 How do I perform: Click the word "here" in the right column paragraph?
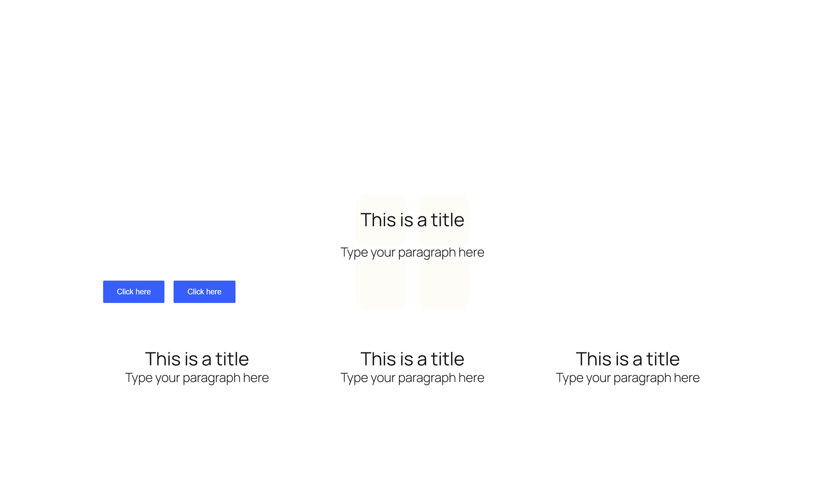tap(686, 378)
